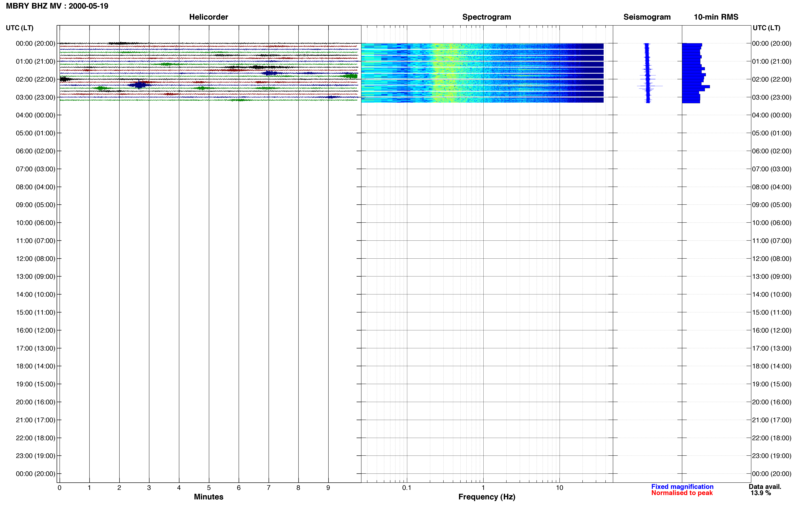Click the right-axis time label 17:00 (13:00)
The image size is (812, 508).
pos(772,348)
